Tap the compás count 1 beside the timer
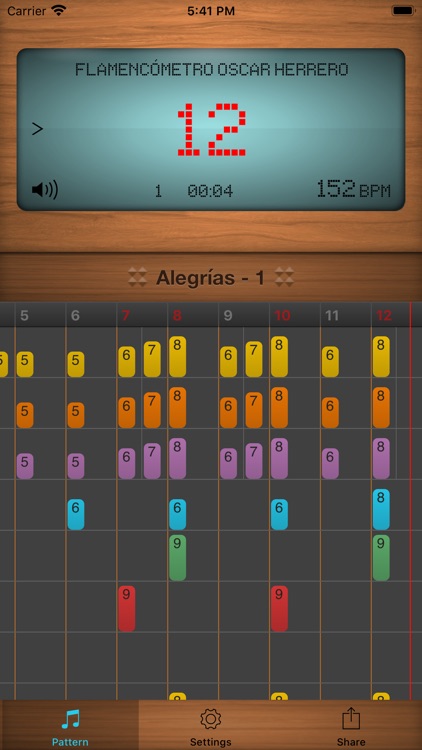 coord(158,191)
